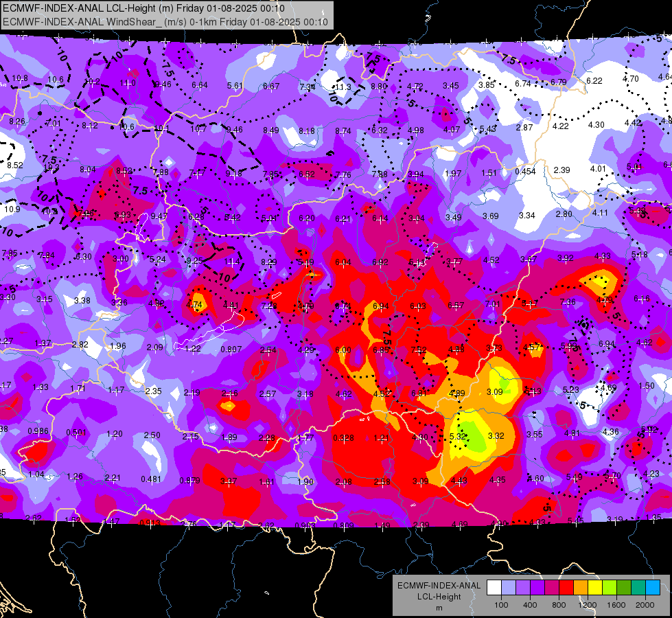Click the value 1.51
The height and width of the screenshot is (618, 672).
489,172
